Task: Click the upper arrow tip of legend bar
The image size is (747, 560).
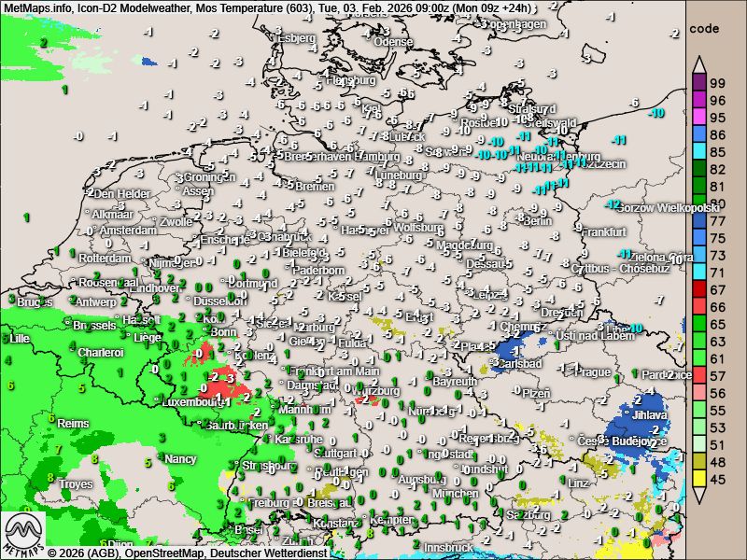Action: coord(700,61)
